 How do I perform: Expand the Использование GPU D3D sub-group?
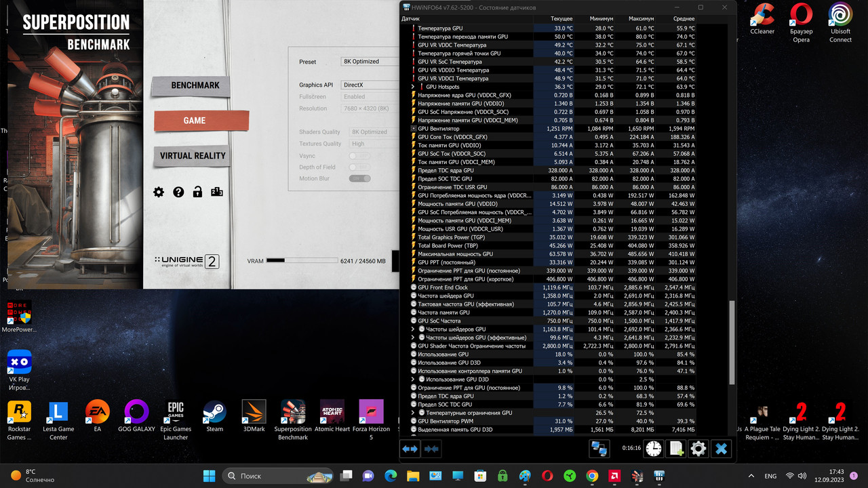413,379
